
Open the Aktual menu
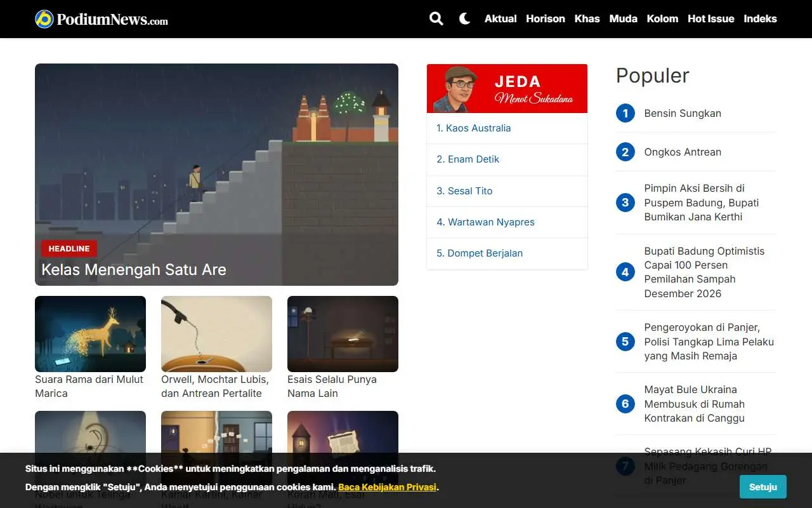(501, 18)
